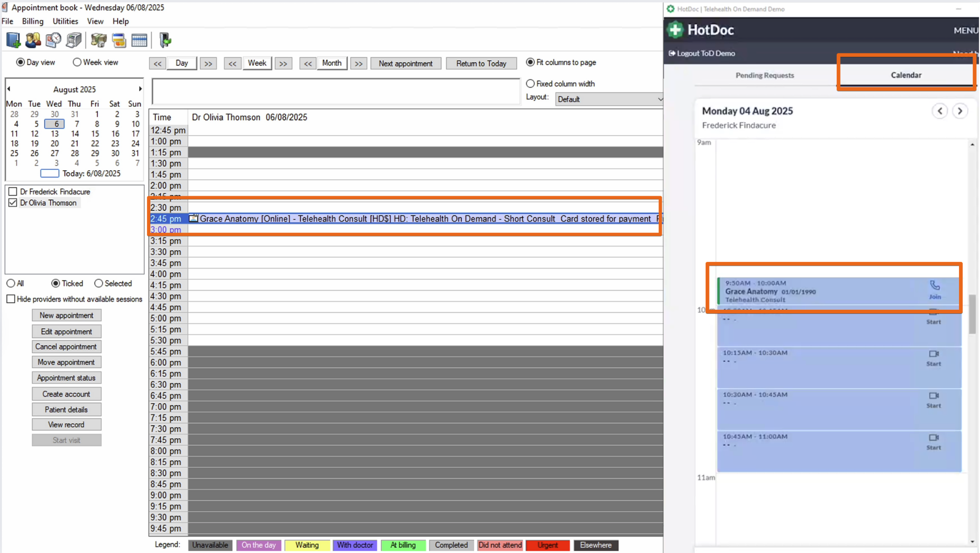Open the View menu
Image resolution: width=980 pixels, height=553 pixels.
tap(95, 21)
